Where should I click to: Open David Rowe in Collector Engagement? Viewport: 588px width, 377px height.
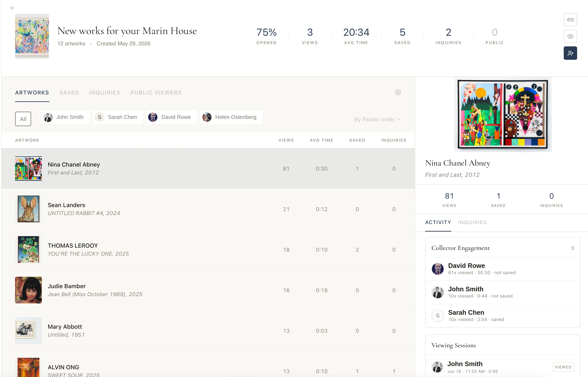click(502, 269)
